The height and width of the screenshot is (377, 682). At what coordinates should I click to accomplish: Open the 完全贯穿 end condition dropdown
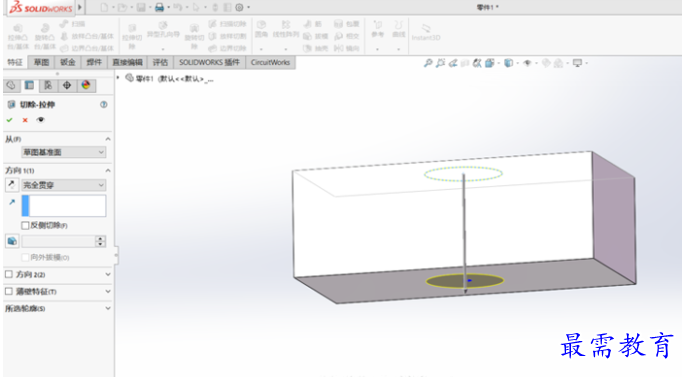click(x=64, y=185)
